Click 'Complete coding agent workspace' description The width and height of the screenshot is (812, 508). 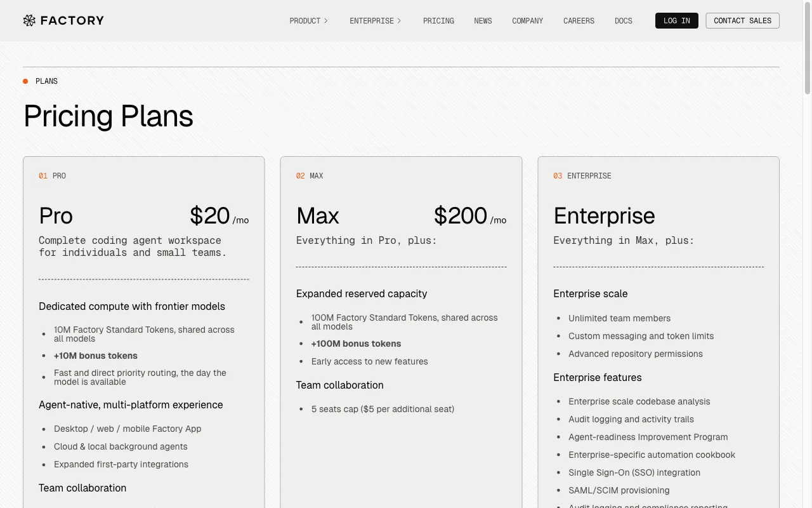tap(133, 246)
